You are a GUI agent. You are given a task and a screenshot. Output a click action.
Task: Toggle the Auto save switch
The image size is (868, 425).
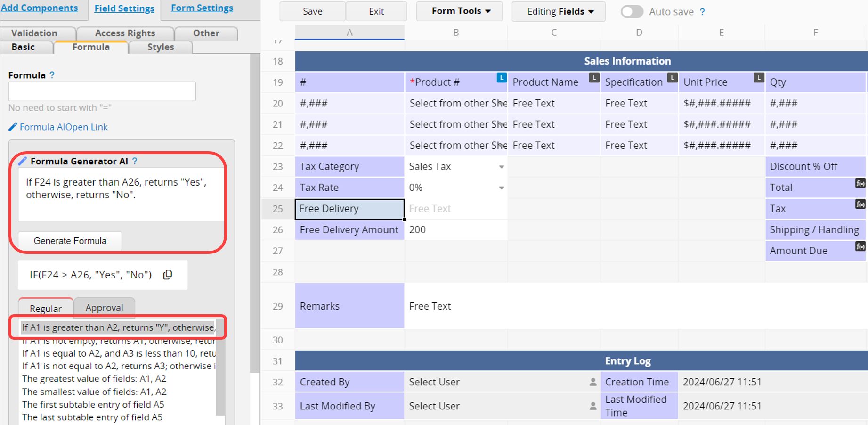632,12
